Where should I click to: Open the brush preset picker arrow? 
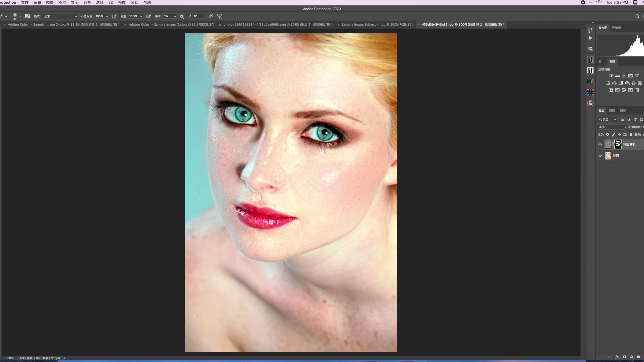(20, 16)
